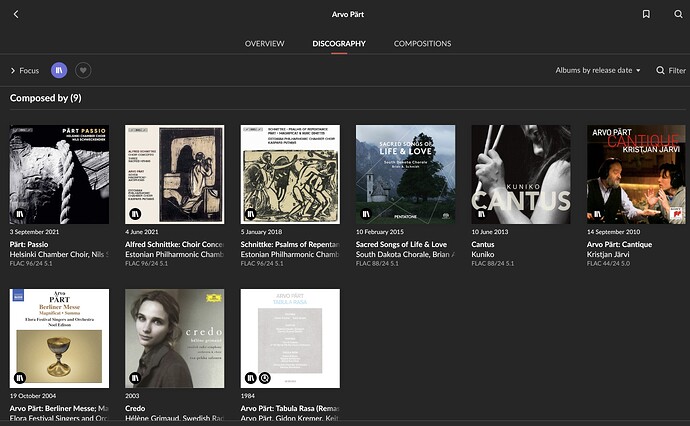Screen dimensions: 690x426
Task: Click the Qobuz badge on Tabula Rasa cover
Action: (264, 378)
